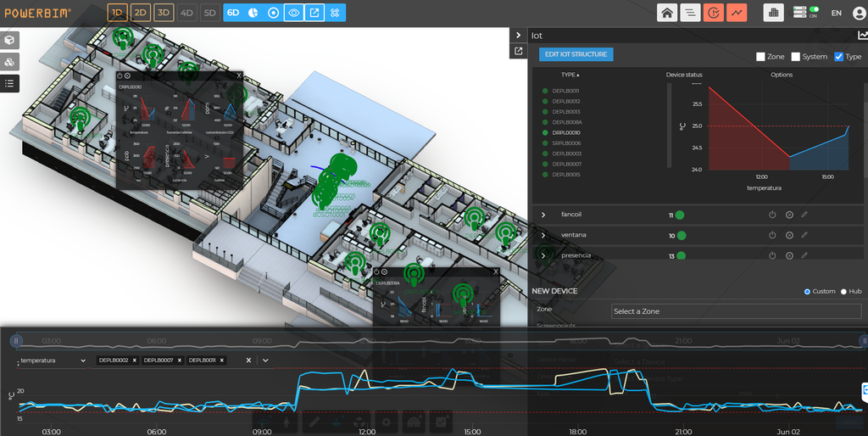Select the eye view icon in 6D toolbar
The width and height of the screenshot is (868, 436).
tap(294, 13)
